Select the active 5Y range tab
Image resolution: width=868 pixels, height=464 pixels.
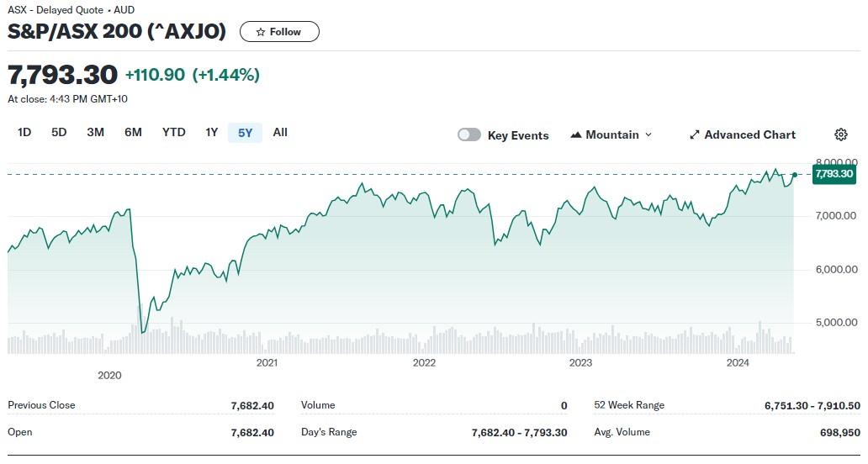(246, 133)
